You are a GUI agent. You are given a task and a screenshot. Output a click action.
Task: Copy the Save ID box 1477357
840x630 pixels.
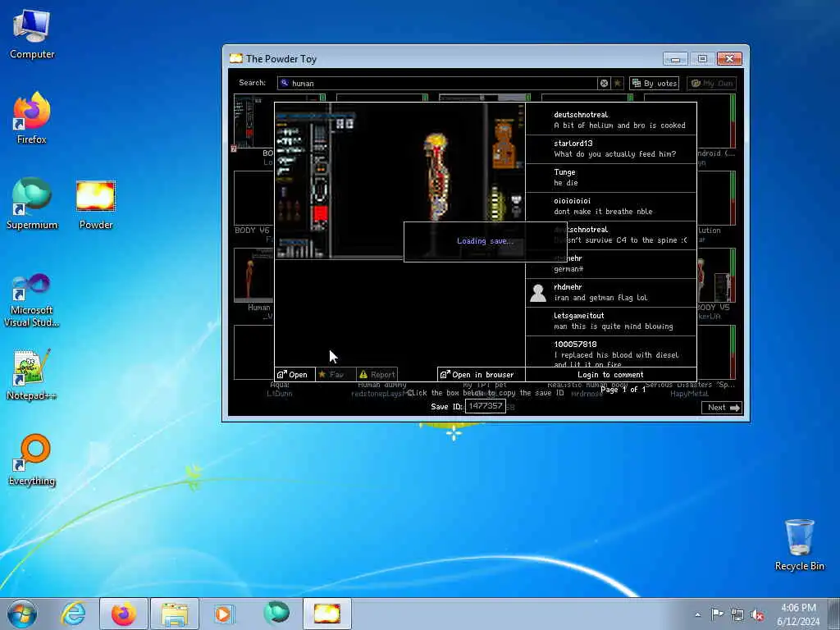(x=486, y=406)
